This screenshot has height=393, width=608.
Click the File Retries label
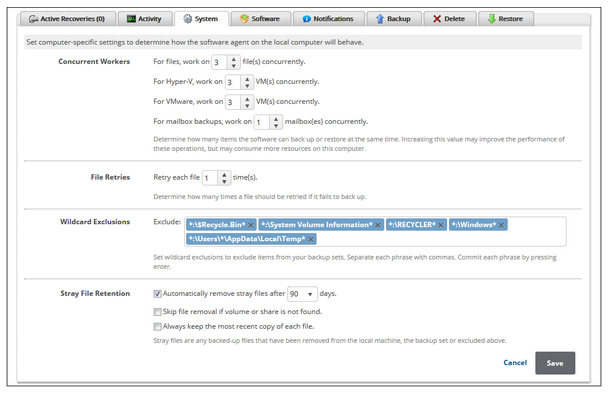(111, 177)
